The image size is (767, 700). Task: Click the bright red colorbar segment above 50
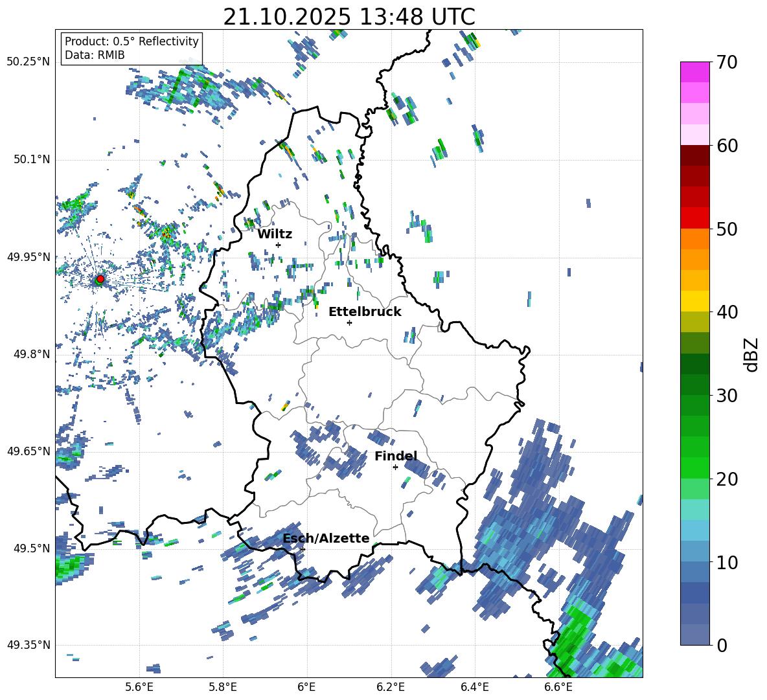click(x=694, y=218)
